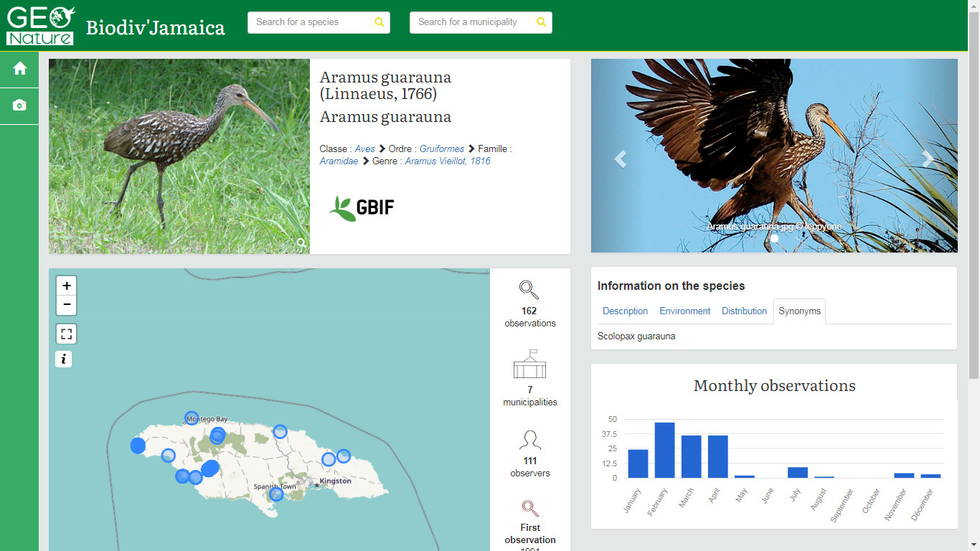Open the Description tab
980x551 pixels.
click(x=625, y=311)
